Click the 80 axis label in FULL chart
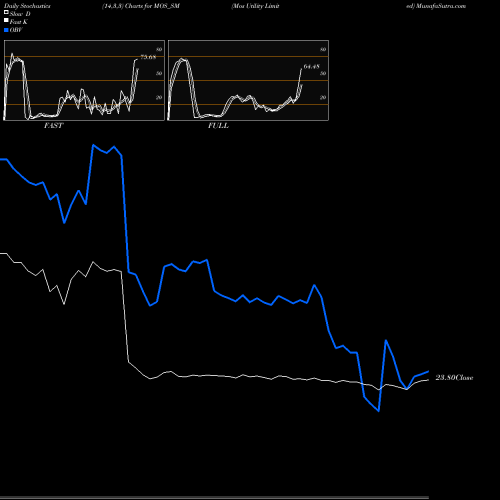Screen dimensions: 500x500 coord(323,50)
